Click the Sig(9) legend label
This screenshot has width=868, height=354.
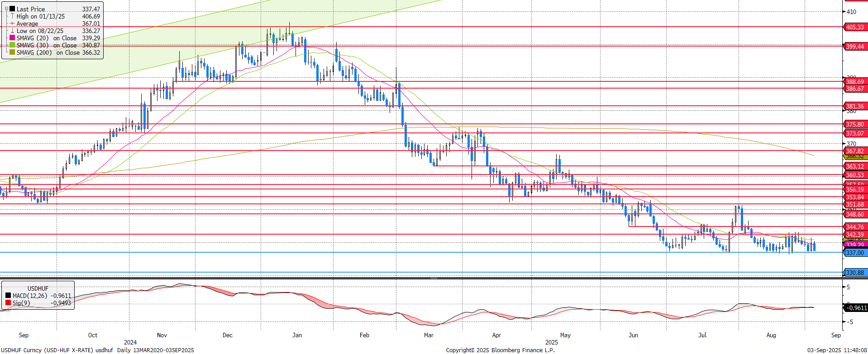click(x=21, y=303)
